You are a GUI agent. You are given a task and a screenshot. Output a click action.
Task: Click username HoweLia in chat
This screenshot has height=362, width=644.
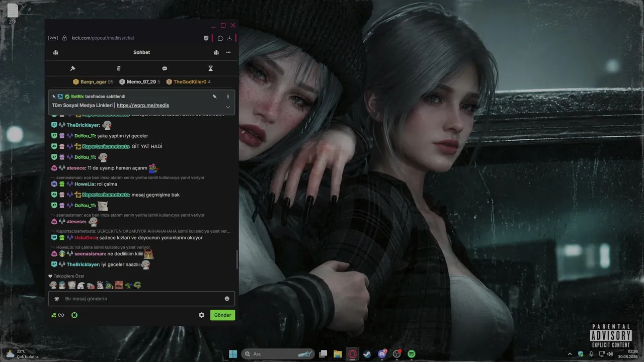(x=85, y=184)
